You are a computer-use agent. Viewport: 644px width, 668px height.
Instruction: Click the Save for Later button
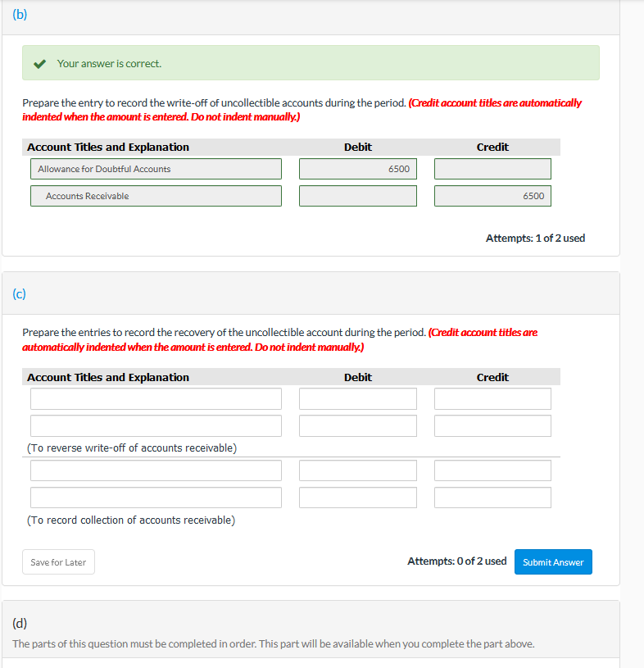[x=58, y=561]
